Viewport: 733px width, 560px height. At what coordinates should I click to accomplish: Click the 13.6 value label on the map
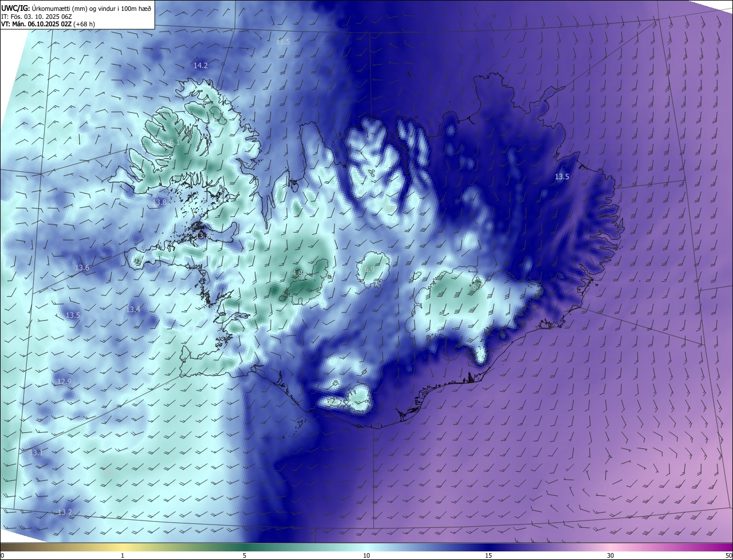point(82,268)
